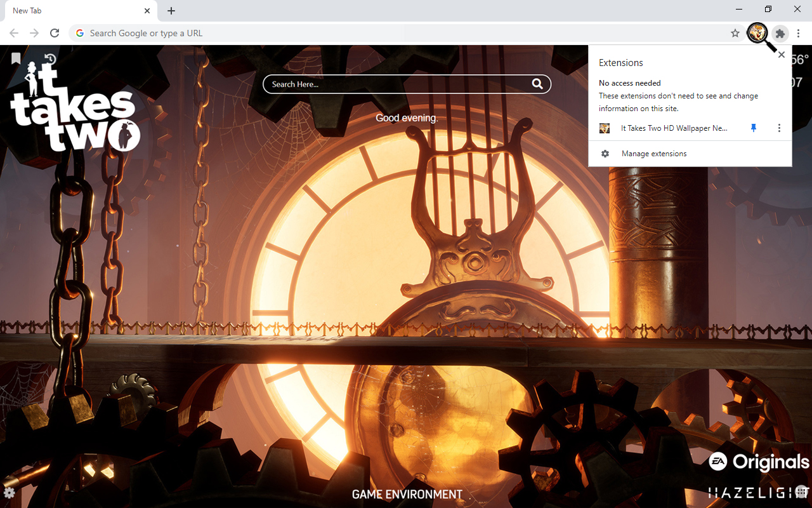The image size is (812, 508).
Task: Click the GAME ENVIRONMENT caption
Action: coord(407,494)
